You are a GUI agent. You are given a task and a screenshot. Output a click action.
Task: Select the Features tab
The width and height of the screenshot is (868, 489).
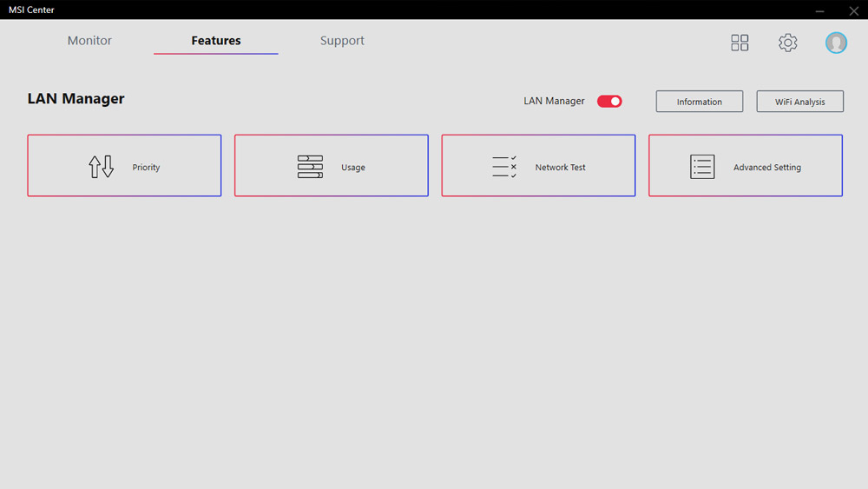(216, 41)
